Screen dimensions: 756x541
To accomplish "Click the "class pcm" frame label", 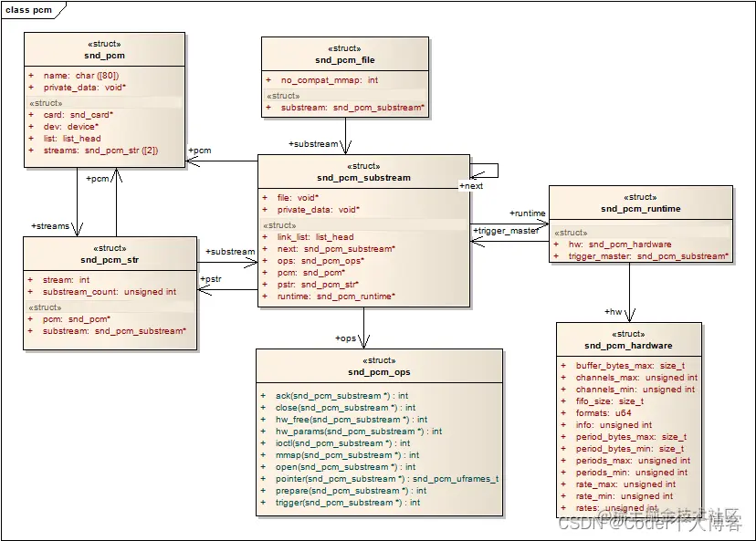I will pyautogui.click(x=28, y=10).
